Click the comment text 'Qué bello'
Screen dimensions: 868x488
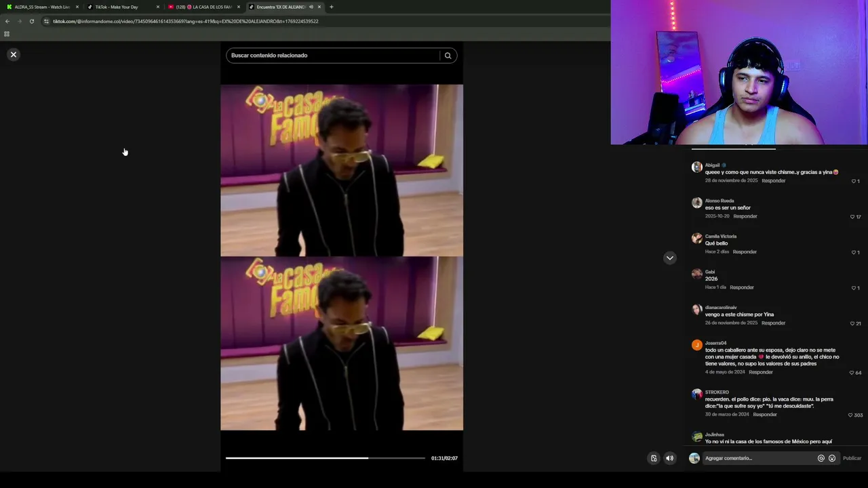pyautogui.click(x=716, y=243)
